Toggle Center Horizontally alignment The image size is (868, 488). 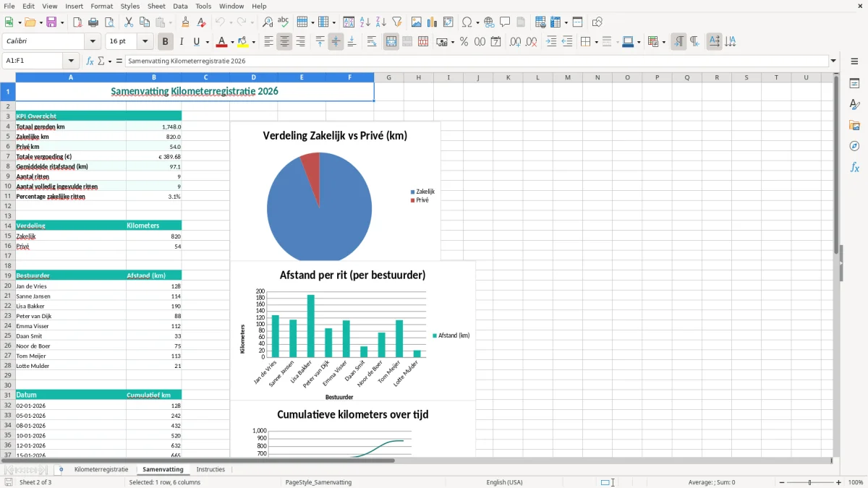pos(284,42)
